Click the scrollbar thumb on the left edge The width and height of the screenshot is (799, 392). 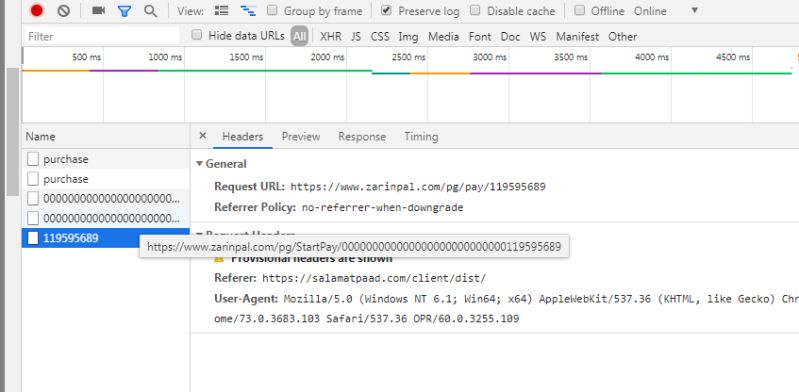12,132
